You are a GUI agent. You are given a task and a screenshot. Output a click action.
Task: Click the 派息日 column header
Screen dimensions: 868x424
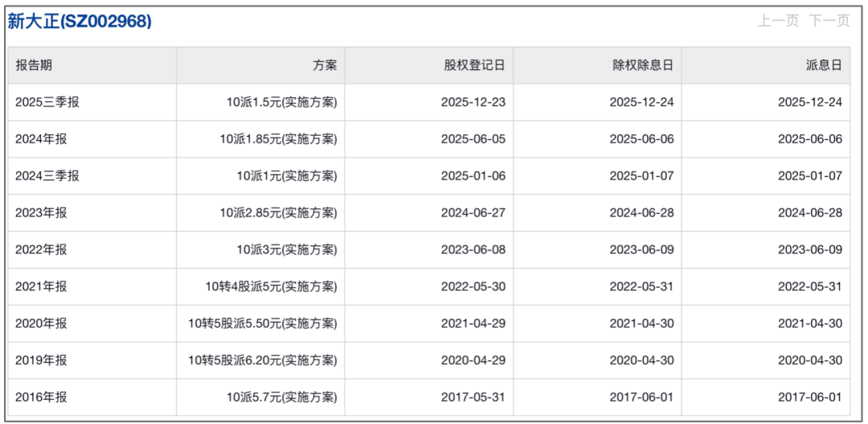(824, 66)
